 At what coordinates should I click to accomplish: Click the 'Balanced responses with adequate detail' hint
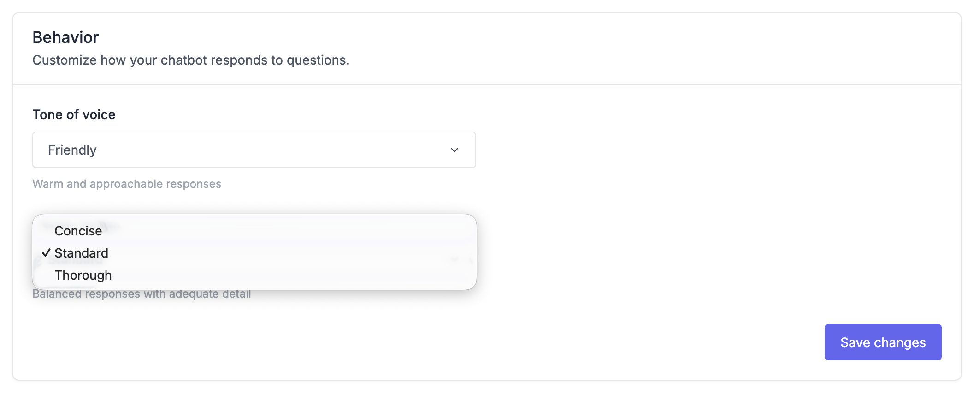coord(142,294)
